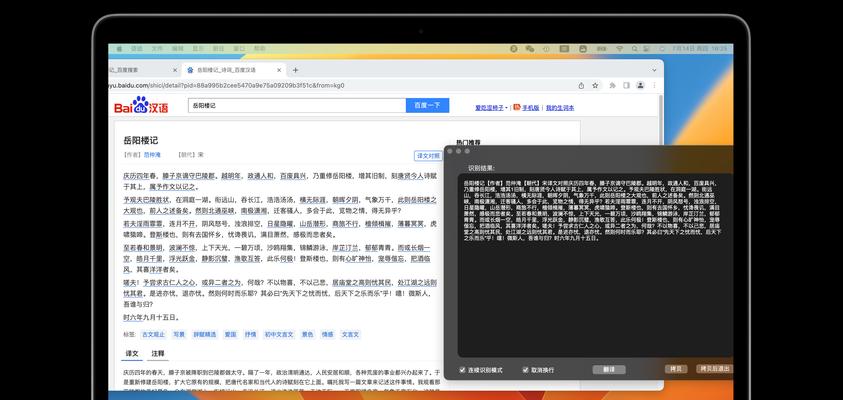
Task: Toggle the 取消换行 checkbox
Action: point(526,370)
